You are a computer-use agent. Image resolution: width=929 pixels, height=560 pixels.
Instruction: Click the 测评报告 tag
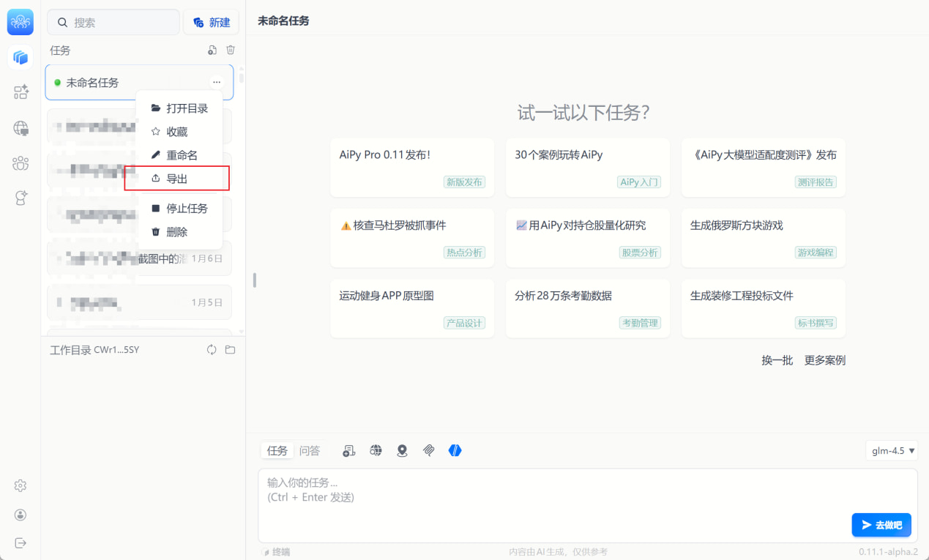point(816,182)
